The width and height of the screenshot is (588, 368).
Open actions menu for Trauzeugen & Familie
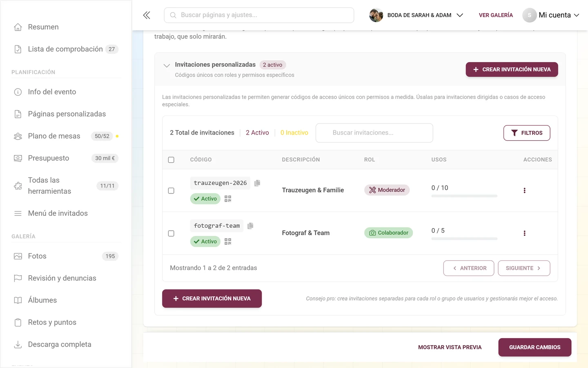click(x=524, y=191)
